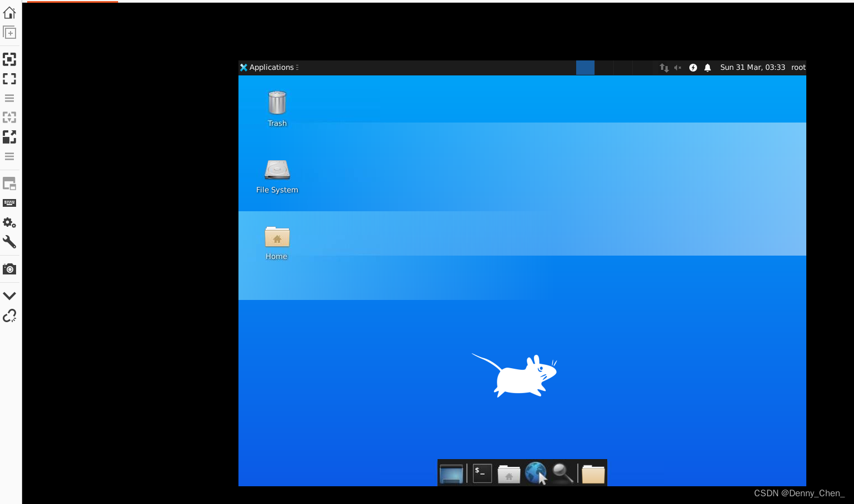Launch the terminal emulator from the dock
This screenshot has width=854, height=504.
click(x=482, y=474)
